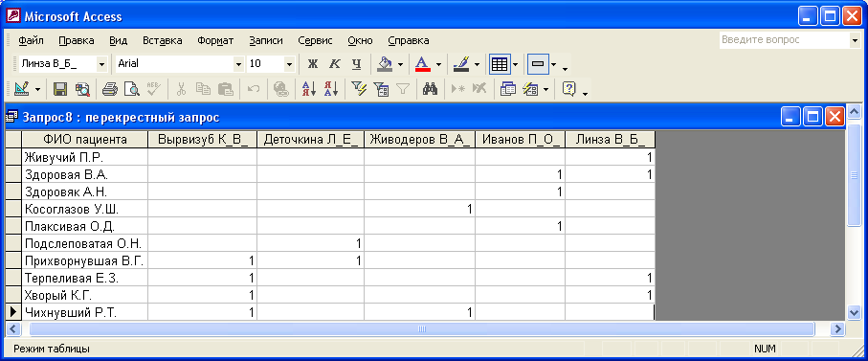Toggle Bold (Ж) formatting
The image size is (868, 361).
(313, 64)
